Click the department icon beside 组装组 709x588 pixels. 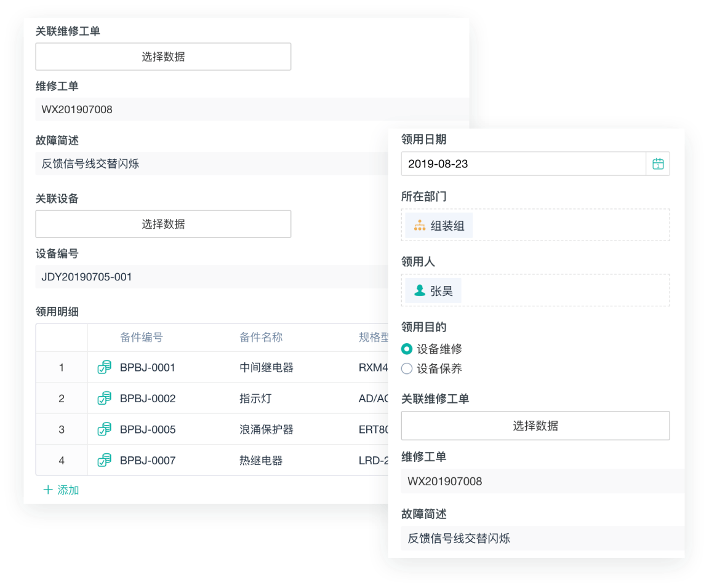[420, 226]
